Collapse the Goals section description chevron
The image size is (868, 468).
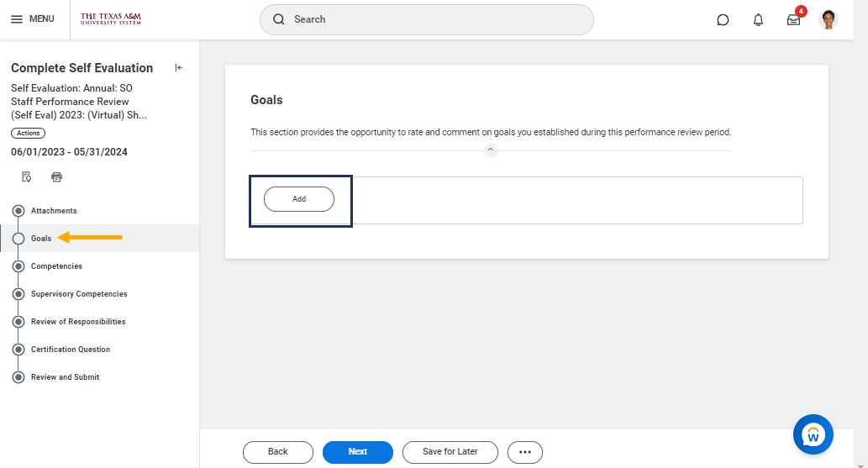click(491, 150)
